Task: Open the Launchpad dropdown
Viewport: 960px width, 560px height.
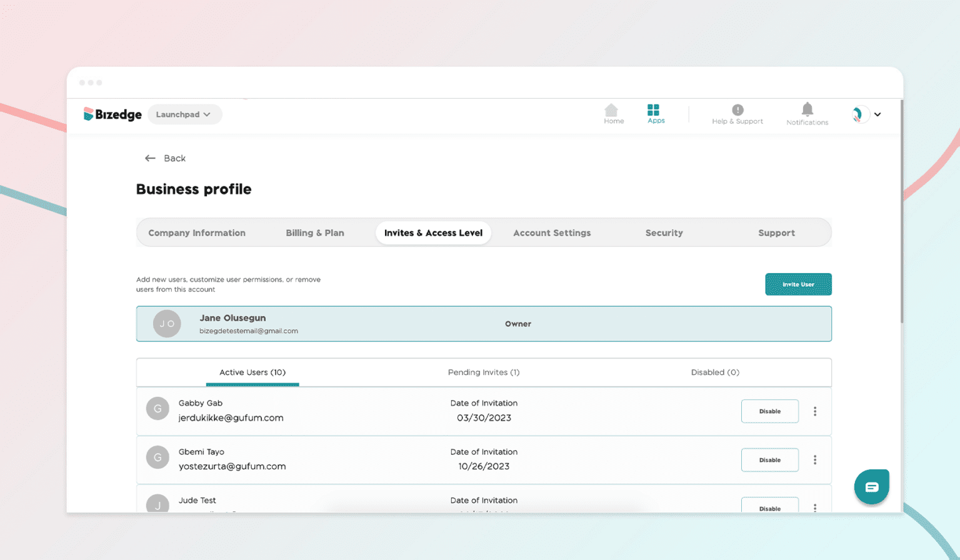Action: click(x=184, y=114)
